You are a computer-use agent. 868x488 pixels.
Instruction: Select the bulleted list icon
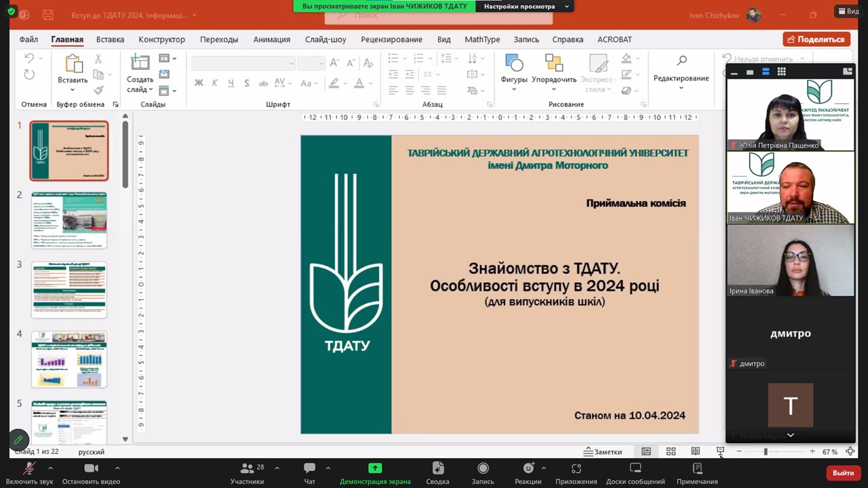coord(393,59)
